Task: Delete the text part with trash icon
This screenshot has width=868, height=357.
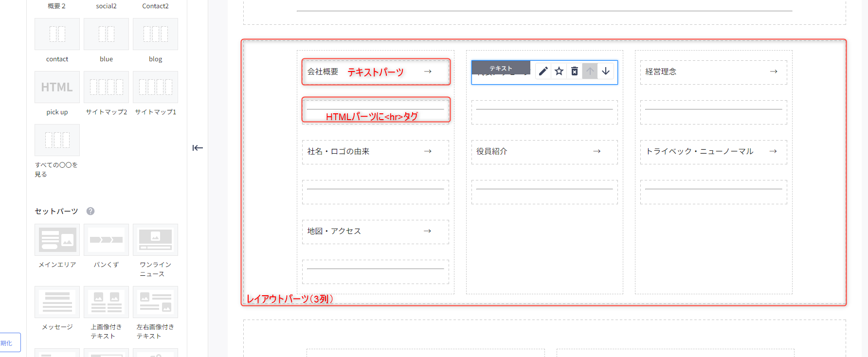Action: pos(575,71)
